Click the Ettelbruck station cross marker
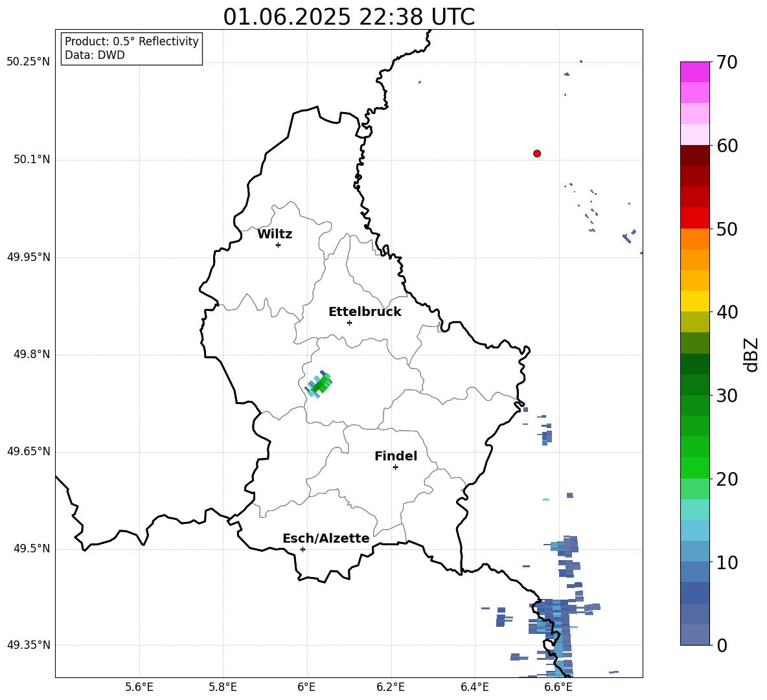Screen dimensions: 767x700 click(349, 322)
